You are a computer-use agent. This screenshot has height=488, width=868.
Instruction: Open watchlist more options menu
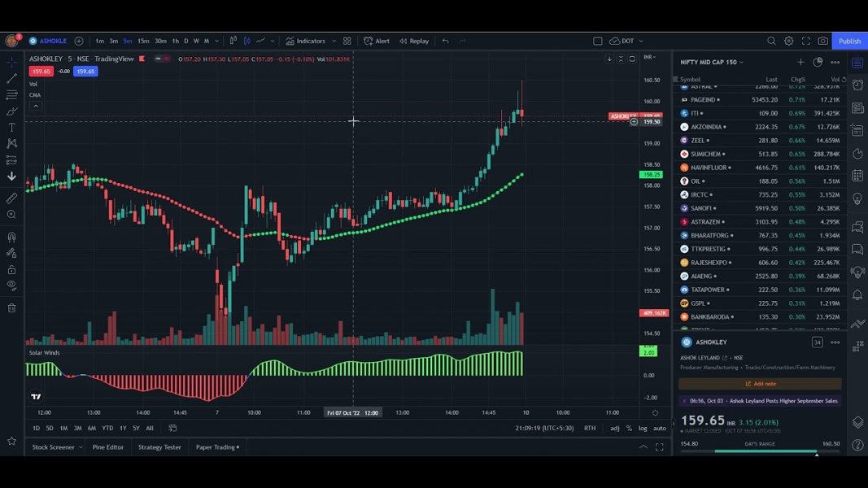835,62
